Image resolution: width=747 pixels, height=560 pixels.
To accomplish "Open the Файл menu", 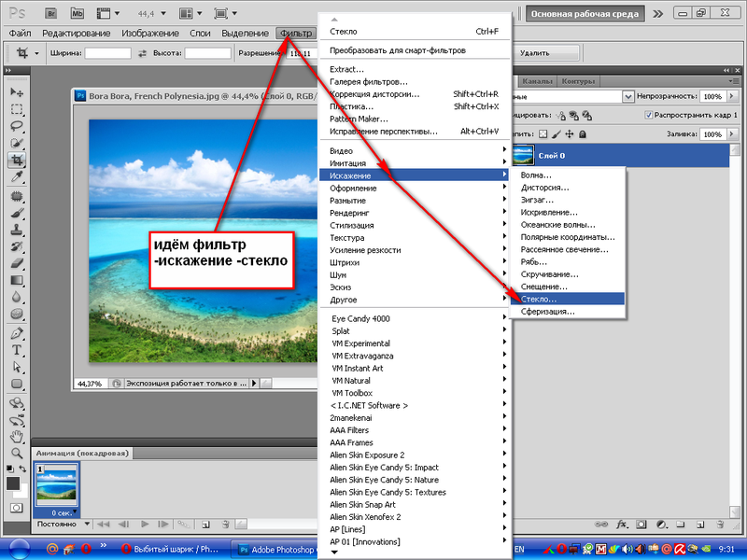I will (x=20, y=34).
